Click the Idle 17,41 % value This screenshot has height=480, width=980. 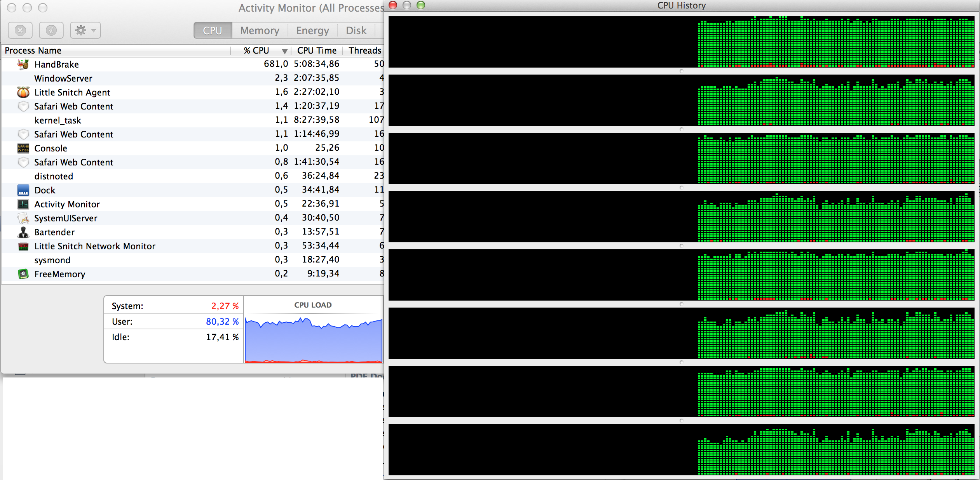click(222, 337)
